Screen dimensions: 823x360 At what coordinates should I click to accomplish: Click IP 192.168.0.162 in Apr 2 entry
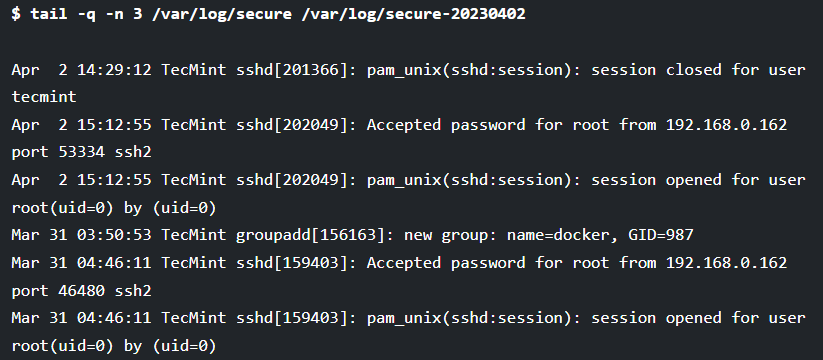[x=726, y=125]
